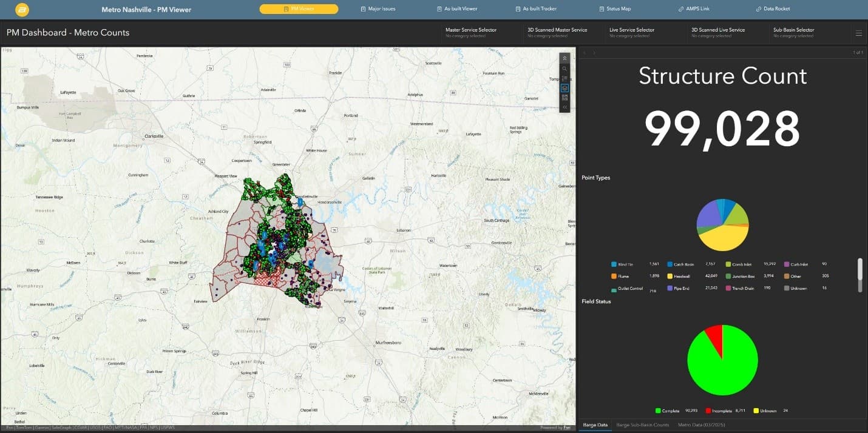Expand the 3D Scanned Live Service dropdown
Image resolution: width=868 pixels, height=433 pixels.
[x=727, y=33]
